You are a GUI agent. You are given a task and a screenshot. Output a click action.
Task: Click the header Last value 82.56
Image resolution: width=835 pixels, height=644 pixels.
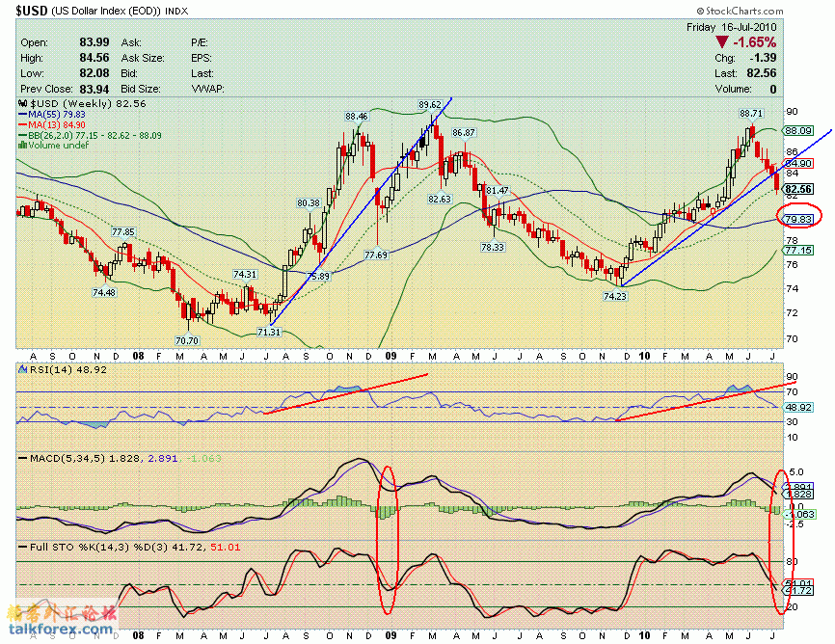coord(762,73)
